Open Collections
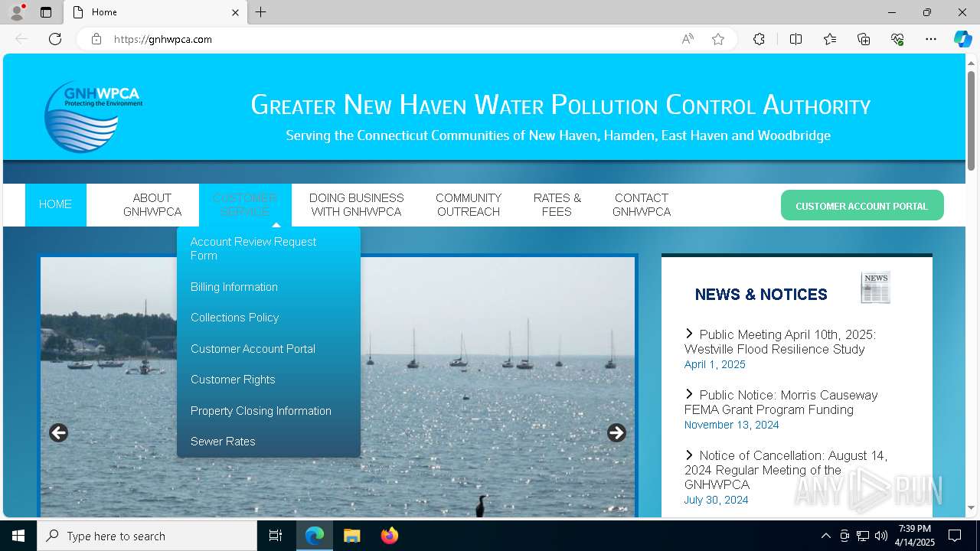This screenshot has height=551, width=980. (x=864, y=39)
